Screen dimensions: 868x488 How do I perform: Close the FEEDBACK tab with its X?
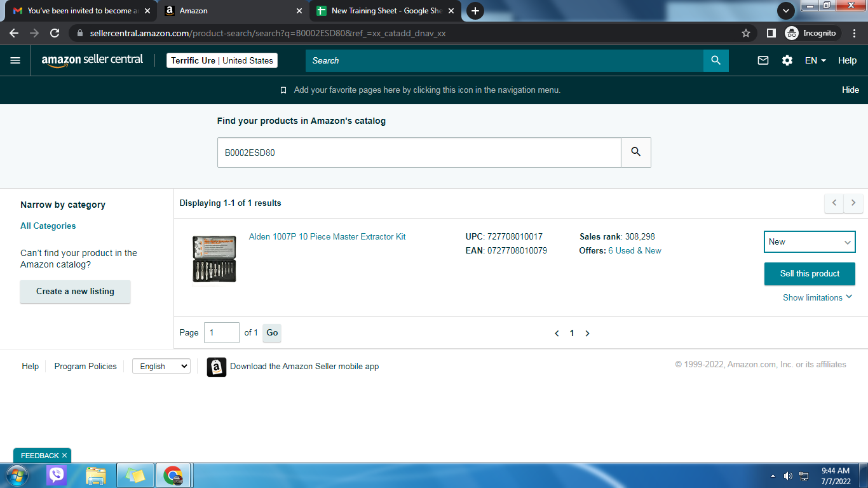click(x=64, y=456)
